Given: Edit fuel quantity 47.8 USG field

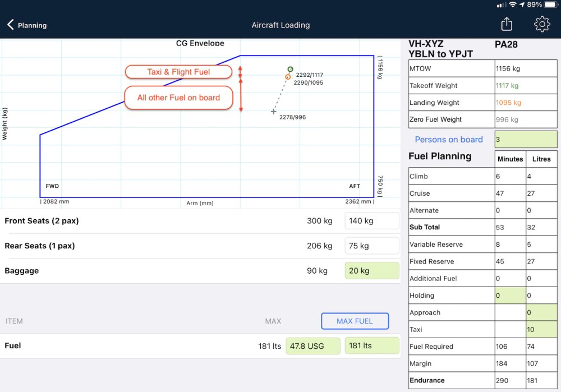Looking at the screenshot, I should [313, 346].
